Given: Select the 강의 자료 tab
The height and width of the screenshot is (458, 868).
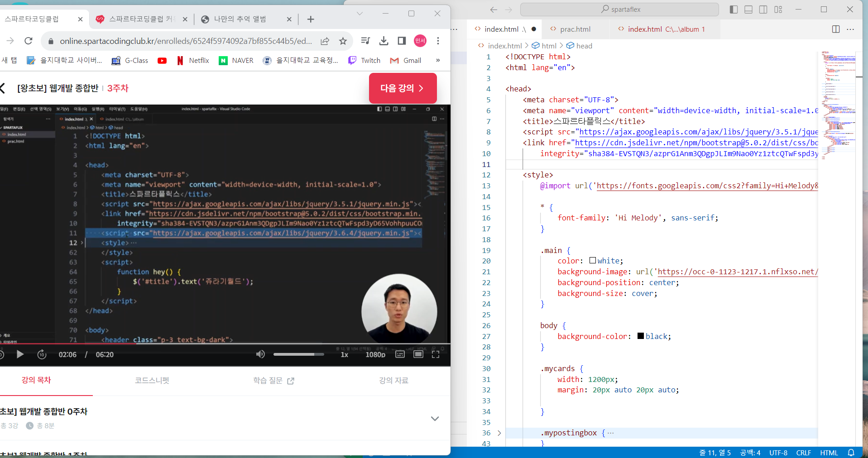Looking at the screenshot, I should pos(394,381).
